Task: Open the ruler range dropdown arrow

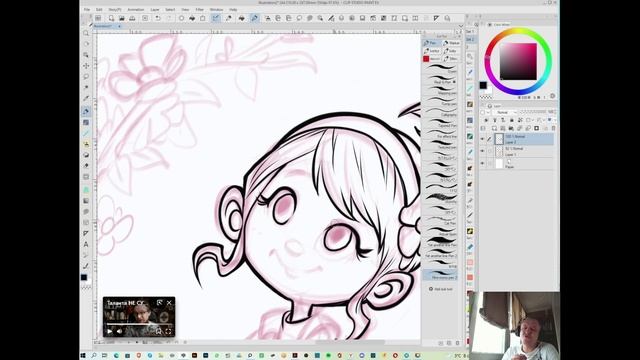Action: point(544,120)
